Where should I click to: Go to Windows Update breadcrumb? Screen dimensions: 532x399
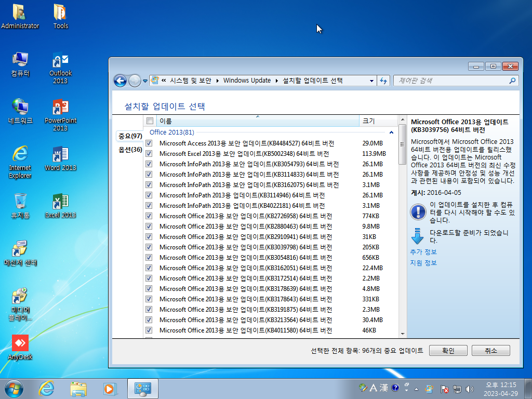(x=247, y=81)
